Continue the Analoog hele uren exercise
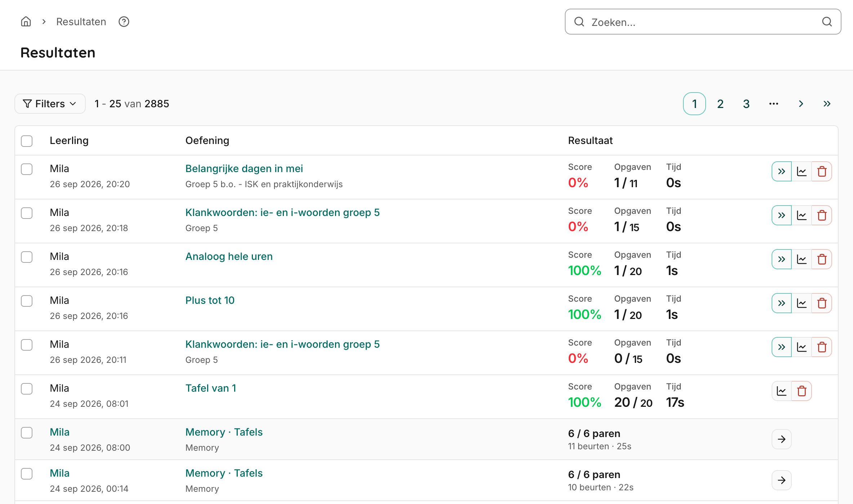Viewport: 853px width, 504px height. click(782, 259)
